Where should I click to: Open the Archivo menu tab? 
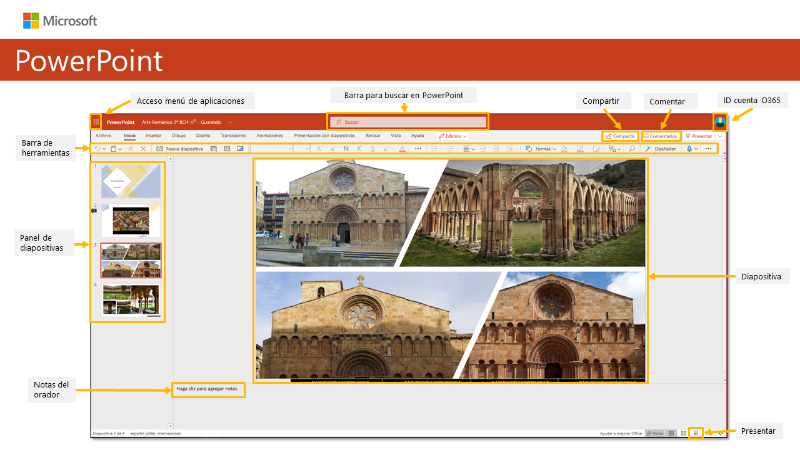coord(103,136)
